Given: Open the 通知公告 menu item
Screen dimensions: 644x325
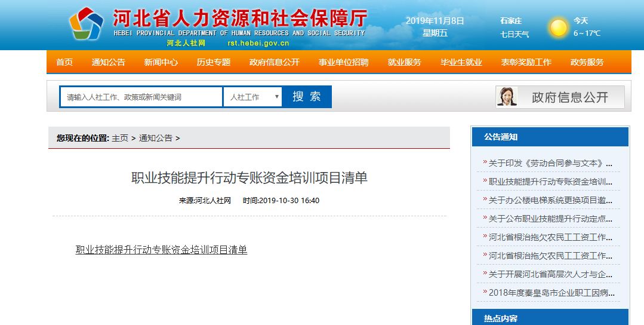Looking at the screenshot, I should [x=109, y=62].
